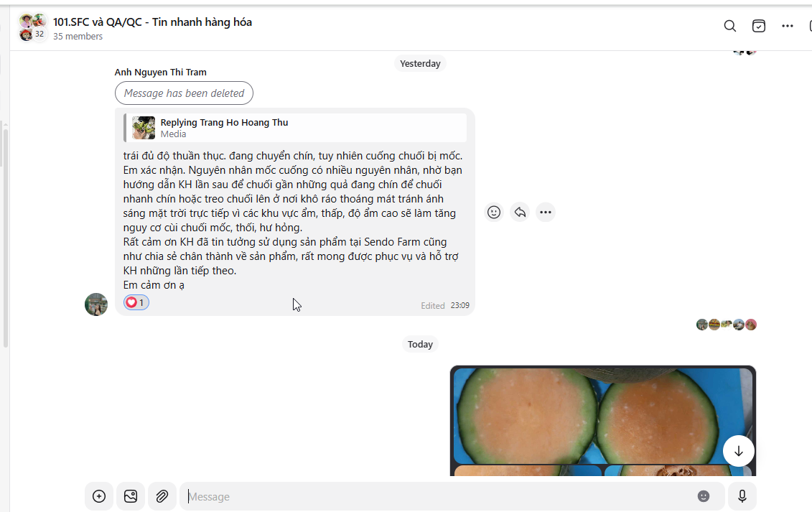Attach a file with paperclip icon
Viewport: 812px width, 512px height.
point(162,496)
